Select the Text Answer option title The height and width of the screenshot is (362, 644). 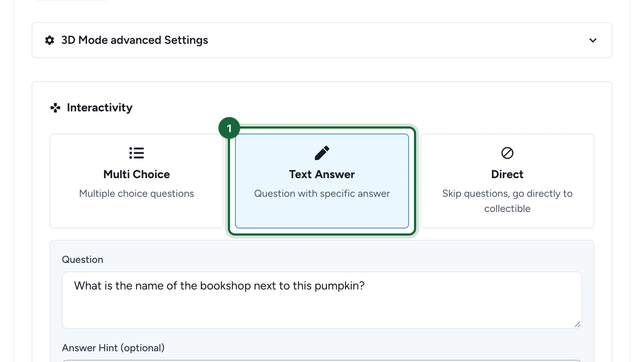pos(322,174)
